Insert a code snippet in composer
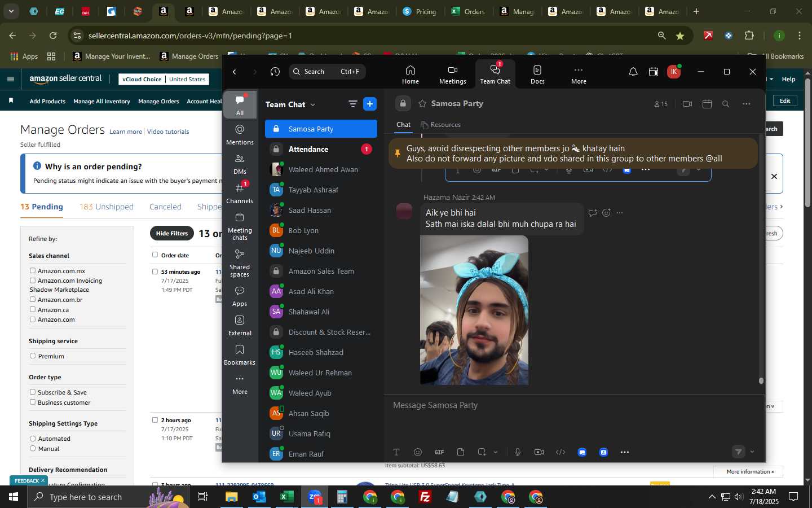This screenshot has height=508, width=812. pyautogui.click(x=561, y=452)
